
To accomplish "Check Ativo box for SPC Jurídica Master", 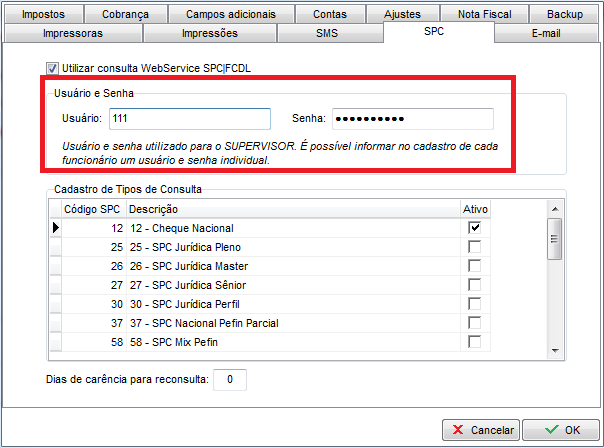I will [x=474, y=266].
